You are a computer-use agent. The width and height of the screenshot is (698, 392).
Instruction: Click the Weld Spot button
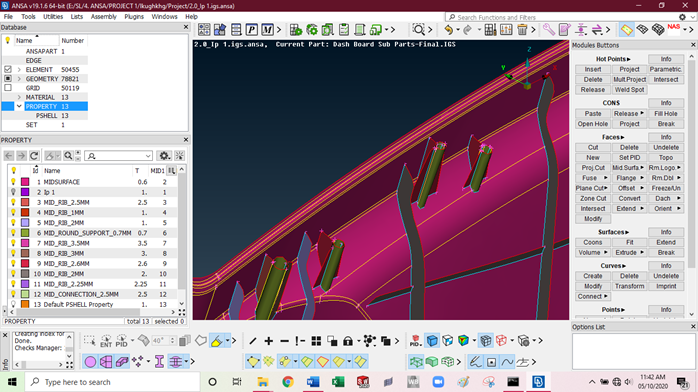tap(629, 89)
